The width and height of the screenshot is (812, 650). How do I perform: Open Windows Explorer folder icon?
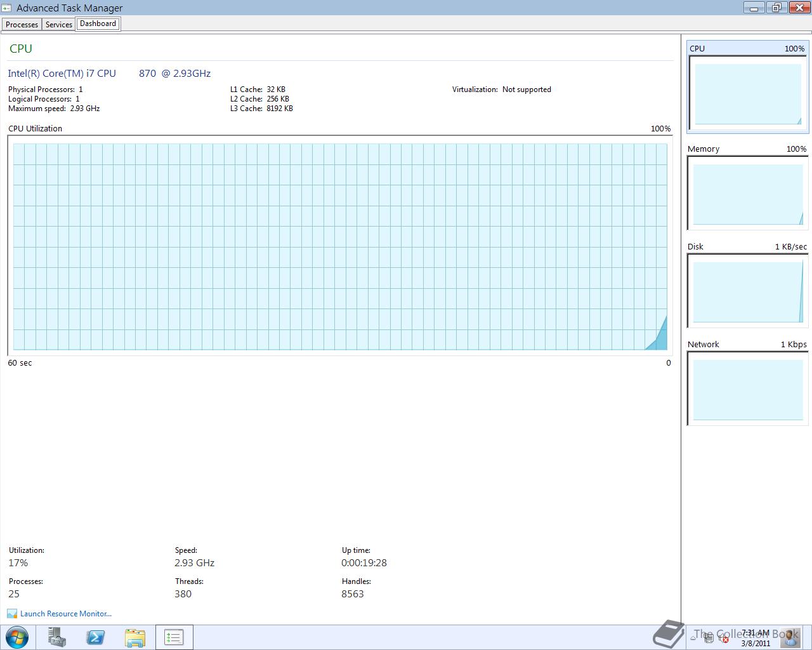click(x=134, y=637)
